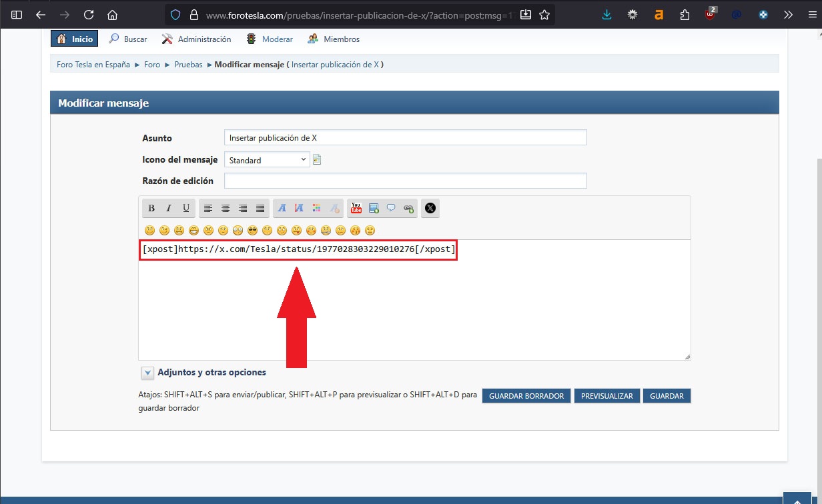
Task: Click the PREVISUALIZAR button
Action: pyautogui.click(x=606, y=396)
